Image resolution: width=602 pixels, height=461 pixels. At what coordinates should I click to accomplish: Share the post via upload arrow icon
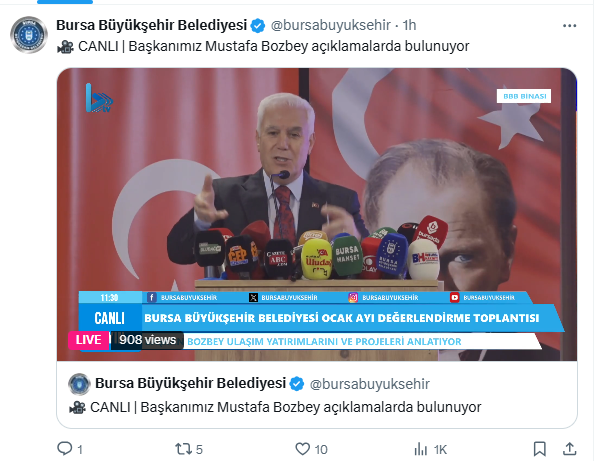[569, 448]
